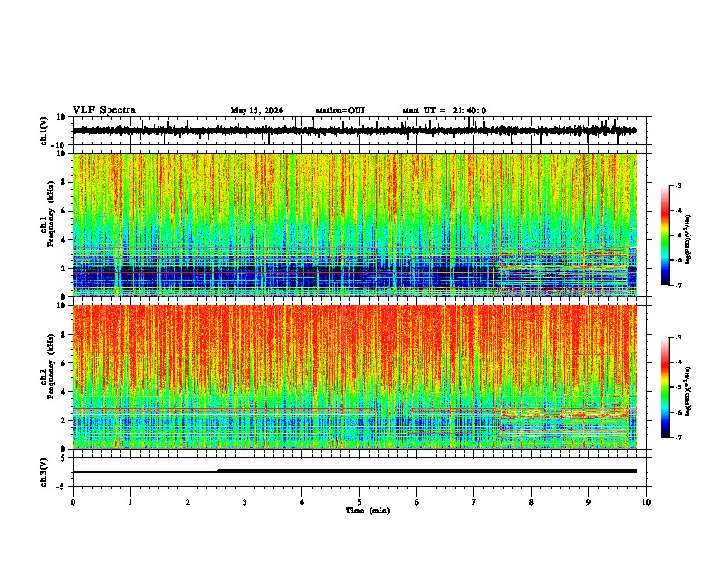Click the "station=OUI" header label
The image size is (728, 563).
point(340,110)
